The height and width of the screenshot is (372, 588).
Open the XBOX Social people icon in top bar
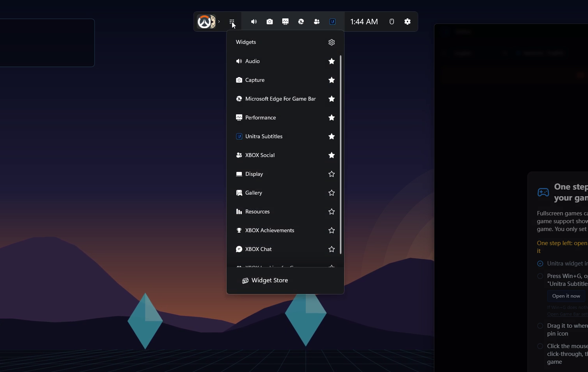[x=317, y=22]
